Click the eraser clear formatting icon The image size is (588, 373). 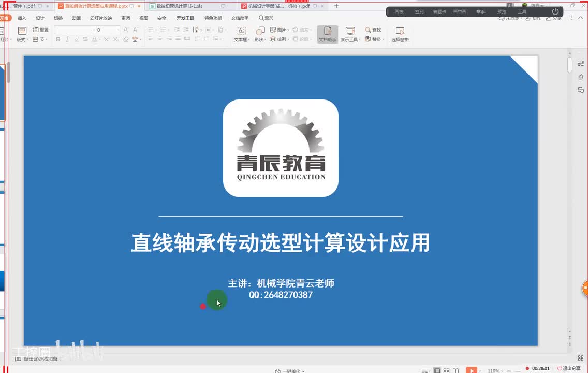click(126, 39)
